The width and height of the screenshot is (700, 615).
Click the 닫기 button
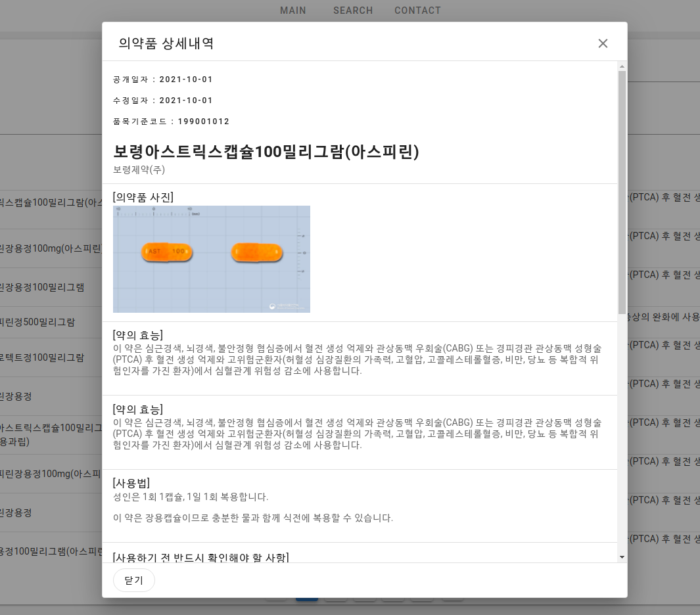pyautogui.click(x=134, y=580)
